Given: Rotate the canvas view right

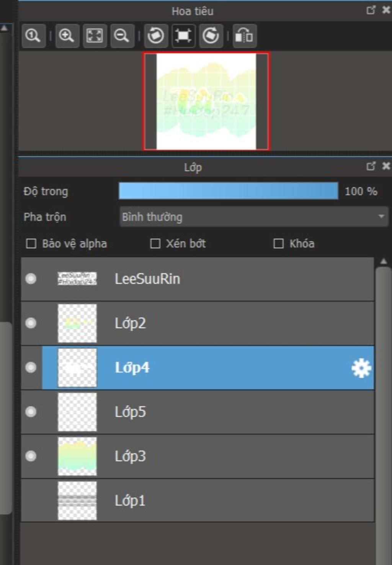Looking at the screenshot, I should pos(211,36).
